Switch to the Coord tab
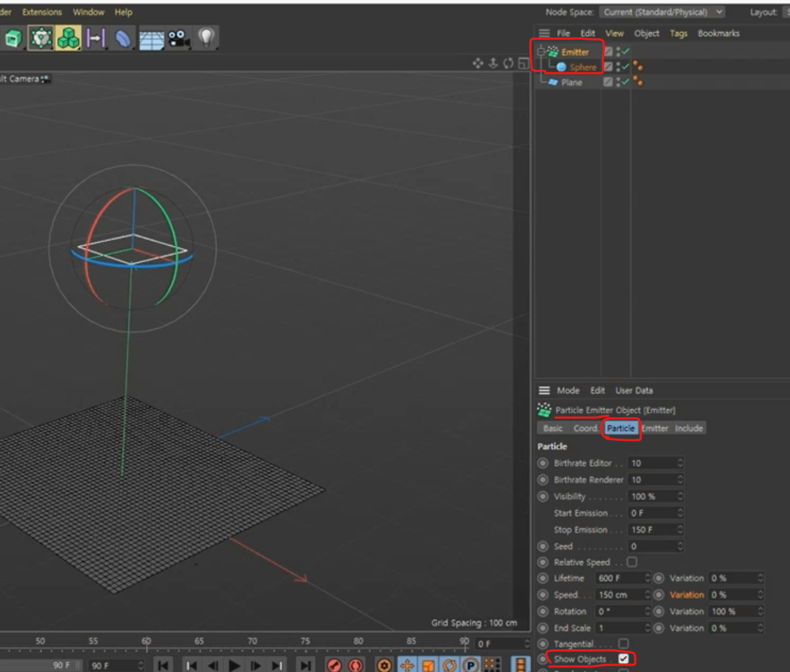Image resolution: width=790 pixels, height=672 pixels. [585, 429]
